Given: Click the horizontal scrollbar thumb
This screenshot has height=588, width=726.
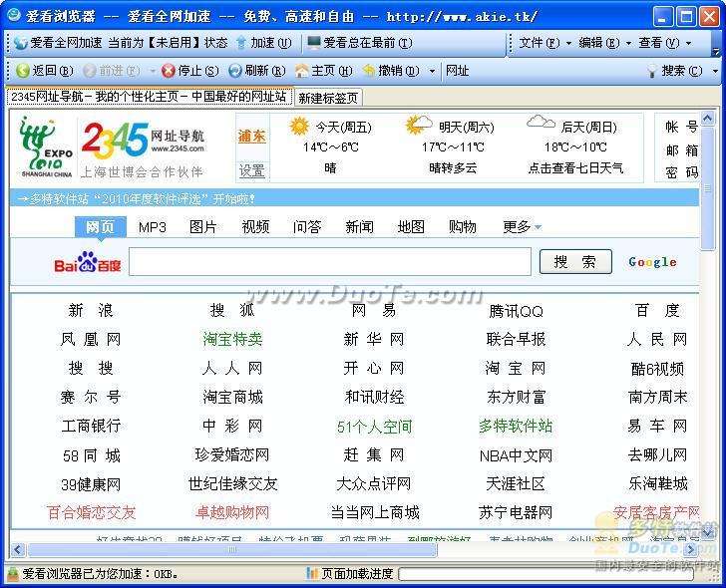Looking at the screenshot, I should coord(232,549).
